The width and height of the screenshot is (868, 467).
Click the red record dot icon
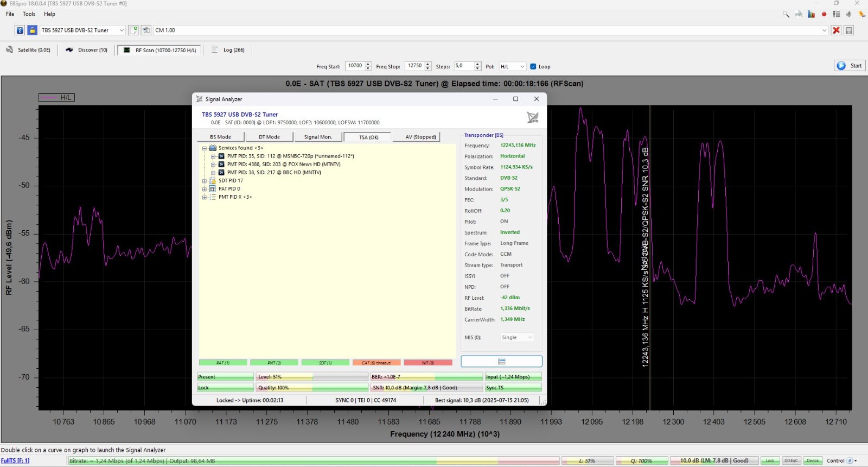(824, 14)
